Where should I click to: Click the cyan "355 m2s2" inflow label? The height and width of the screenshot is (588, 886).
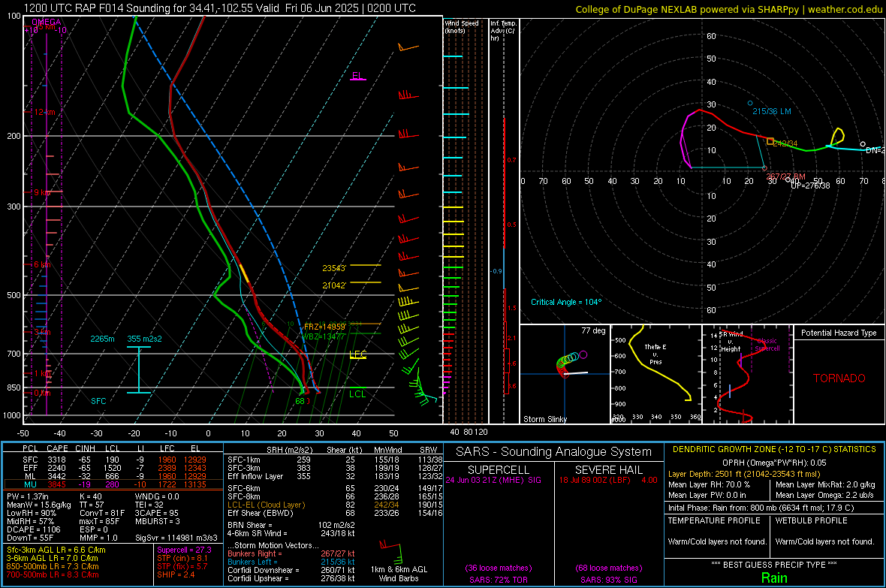pos(144,339)
